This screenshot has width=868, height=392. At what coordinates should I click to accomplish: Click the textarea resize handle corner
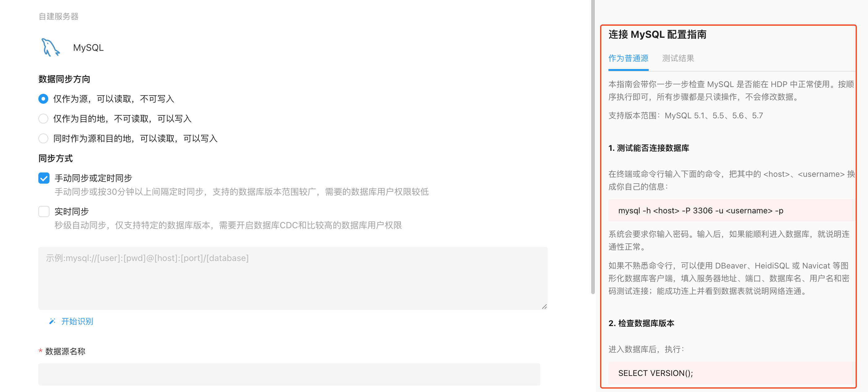[x=544, y=306]
